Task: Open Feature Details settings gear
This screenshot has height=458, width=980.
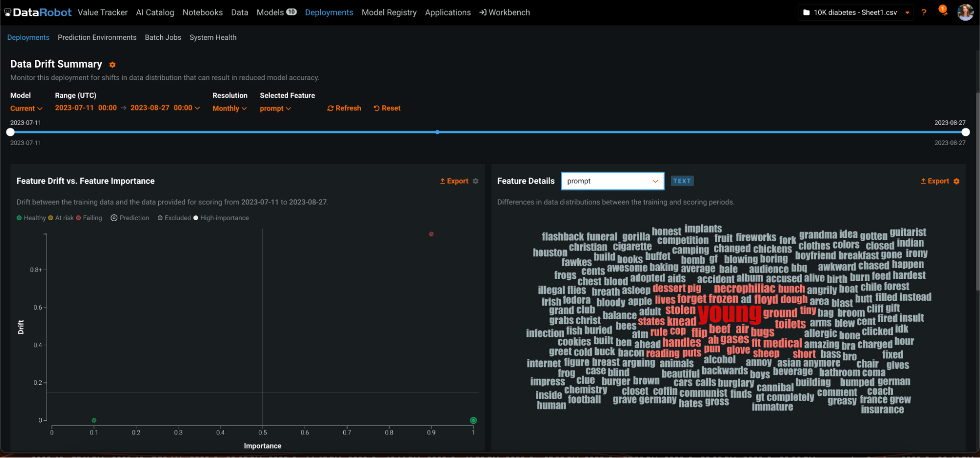Action: click(956, 181)
